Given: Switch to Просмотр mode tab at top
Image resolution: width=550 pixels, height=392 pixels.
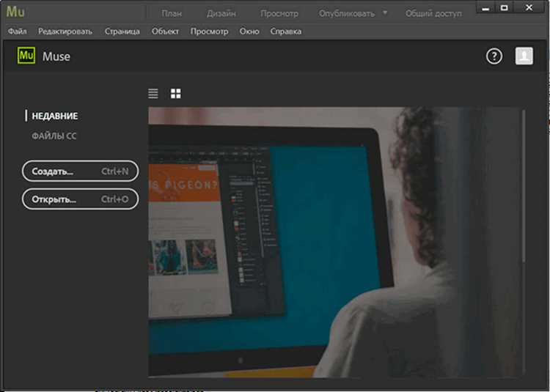Looking at the screenshot, I should point(279,14).
